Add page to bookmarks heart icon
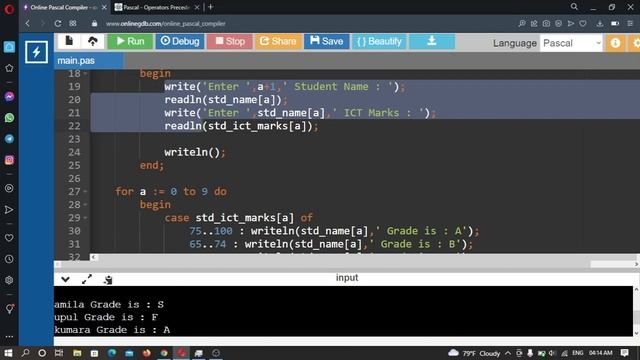 point(583,24)
